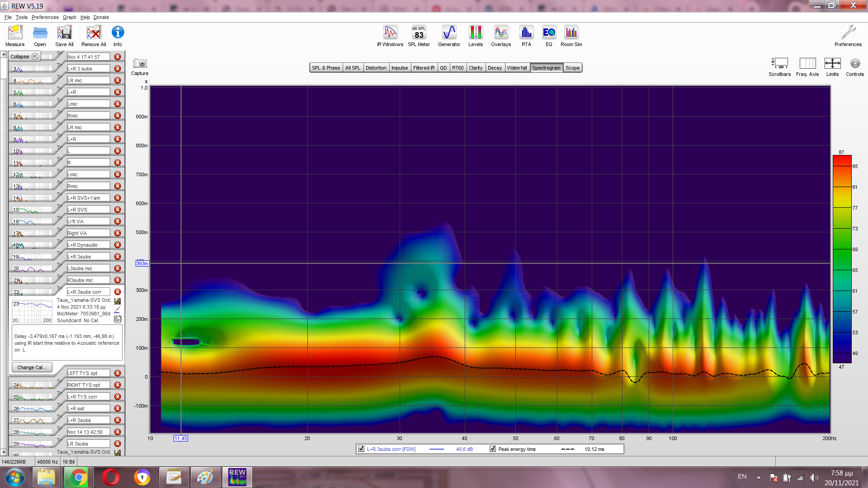Toggle the Peak energy time checkbox

[x=493, y=449]
